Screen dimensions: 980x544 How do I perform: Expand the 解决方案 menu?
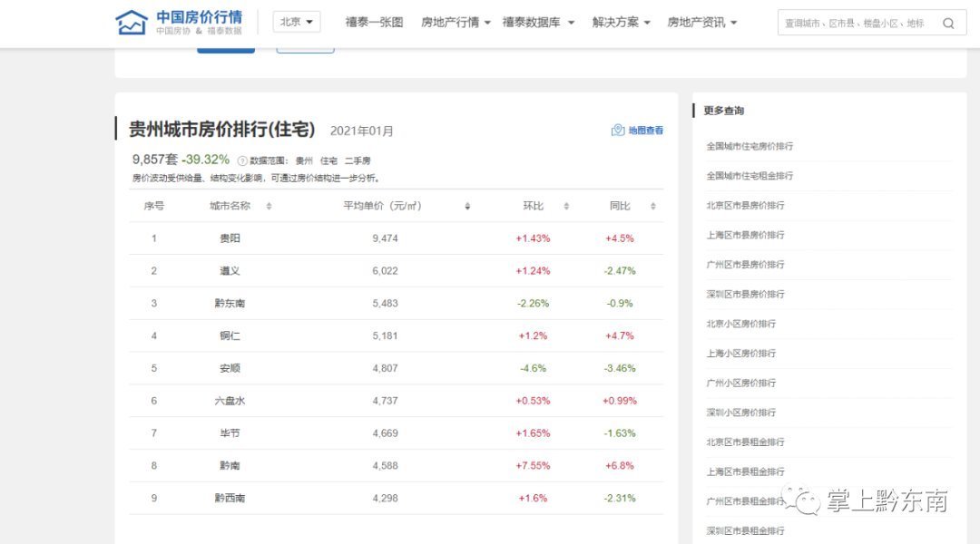click(x=622, y=23)
